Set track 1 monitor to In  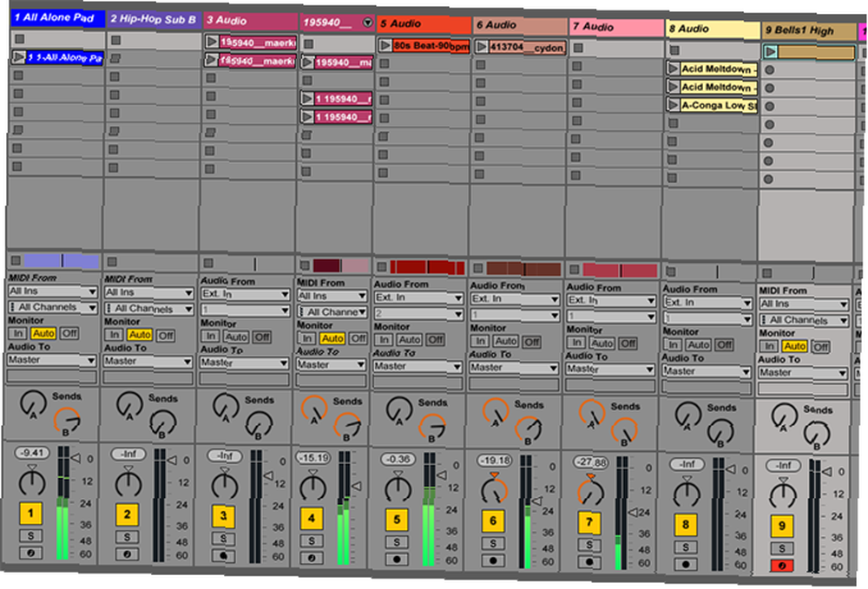click(18, 333)
